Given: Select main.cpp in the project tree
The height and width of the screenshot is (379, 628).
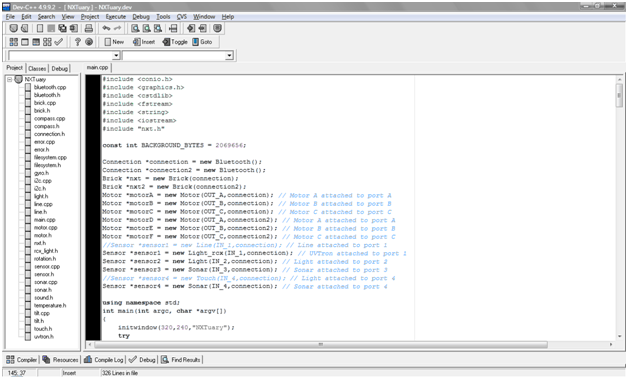Looking at the screenshot, I should pyautogui.click(x=44, y=220).
